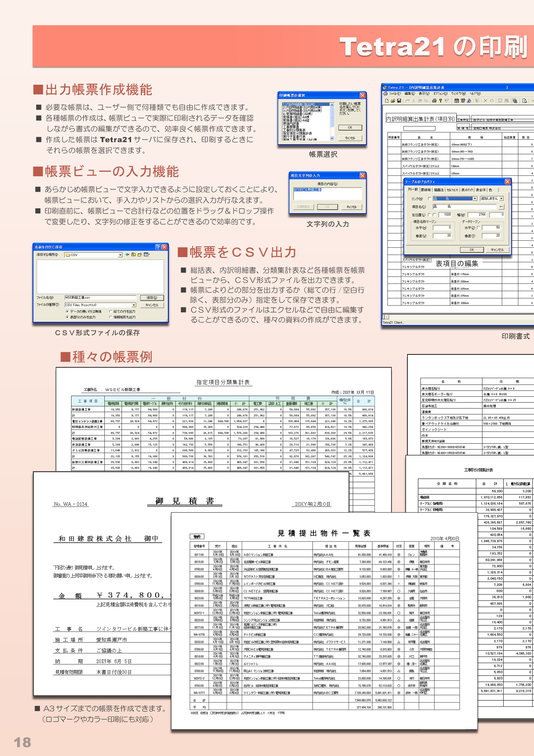This screenshot has width=534, height=756.
Task: Click the Save floppy disk toolbar icon
Action: pyautogui.click(x=399, y=101)
